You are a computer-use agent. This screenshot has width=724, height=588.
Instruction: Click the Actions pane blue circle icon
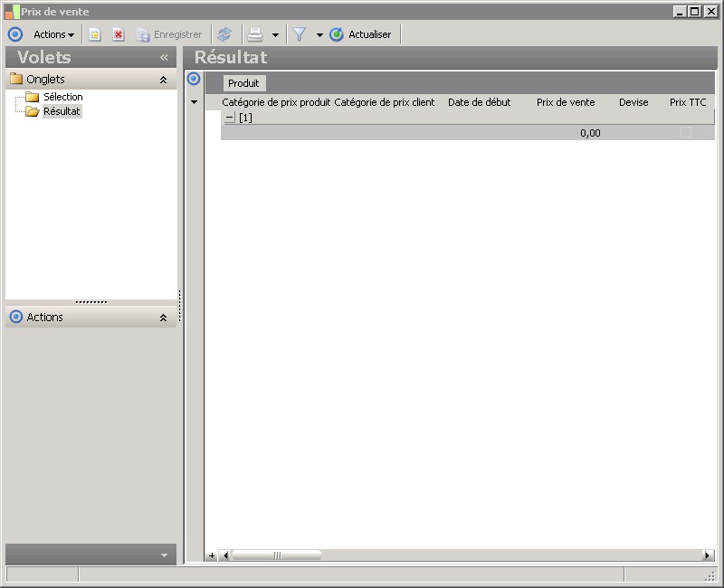[16, 317]
